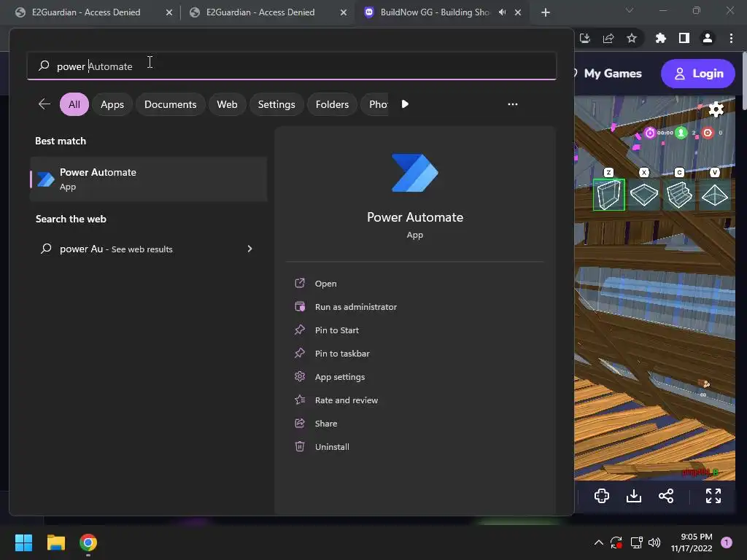This screenshot has height=560, width=747.
Task: Open the network icon in tray
Action: coord(636,542)
